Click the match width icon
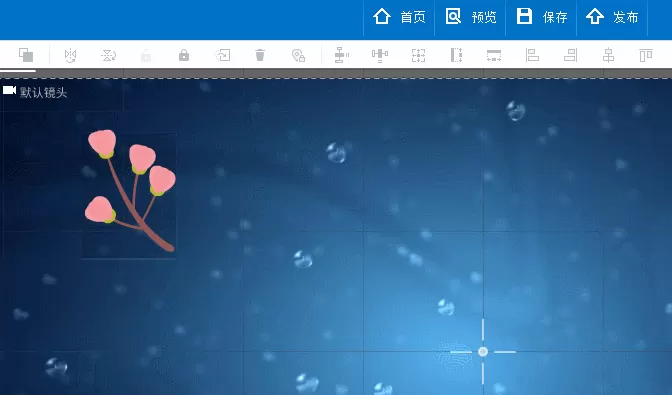The width and height of the screenshot is (672, 395). coord(494,55)
